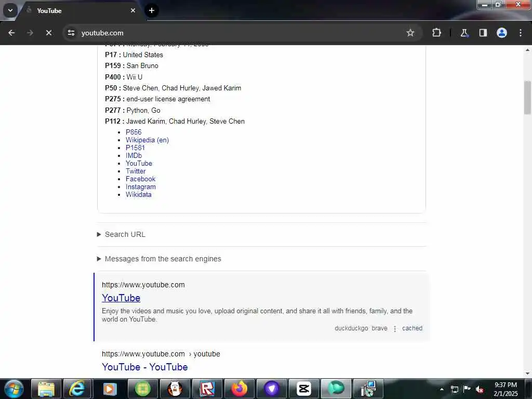Open the IMDb link

(x=134, y=155)
